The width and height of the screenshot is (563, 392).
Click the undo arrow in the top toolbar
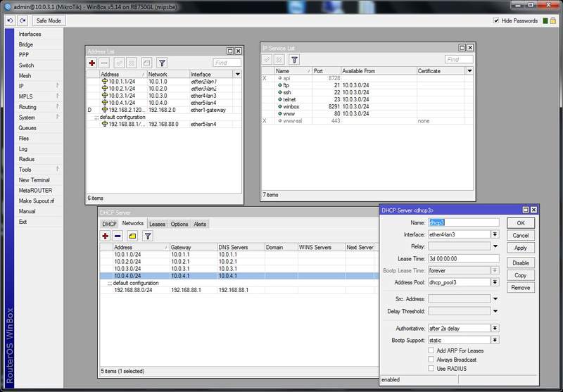pos(10,21)
